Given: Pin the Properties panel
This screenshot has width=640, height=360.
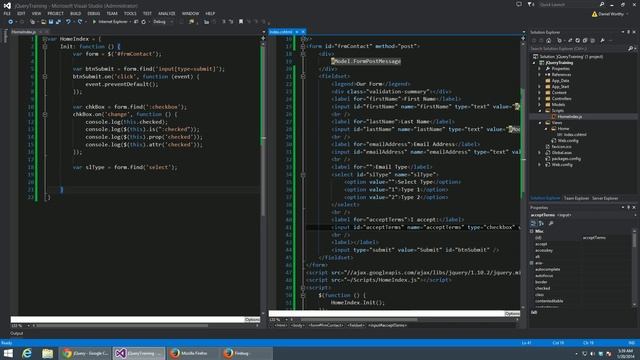Looking at the screenshot, I should (629, 207).
